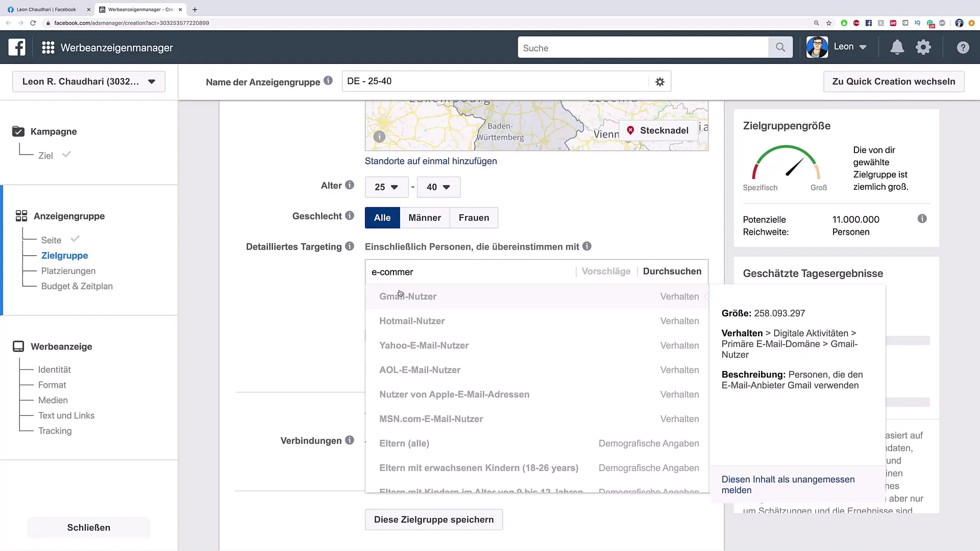The width and height of the screenshot is (980, 551).
Task: Expand maximum age dropdown showing 40
Action: (437, 187)
